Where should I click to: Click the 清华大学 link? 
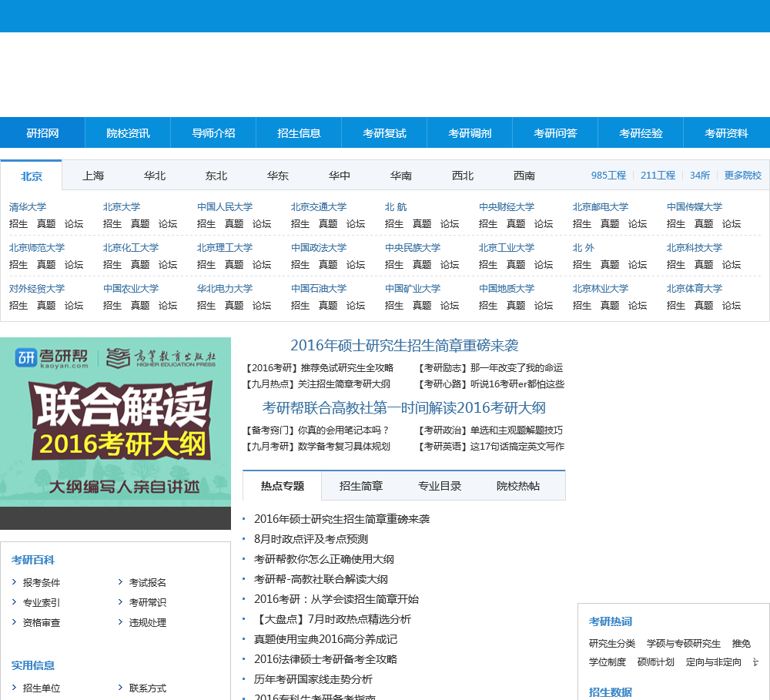coord(28,207)
